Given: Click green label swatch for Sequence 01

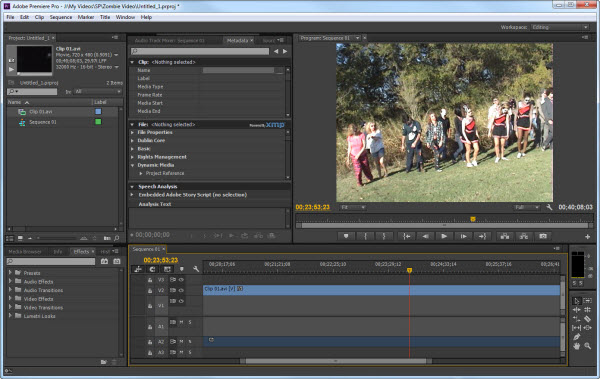Looking at the screenshot, I should (x=98, y=122).
